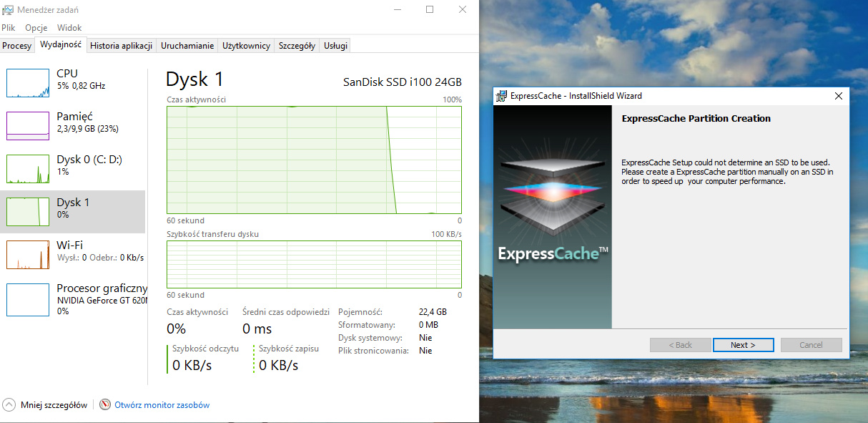
Task: Click the Menedżer zadań title bar icon
Action: [9, 10]
